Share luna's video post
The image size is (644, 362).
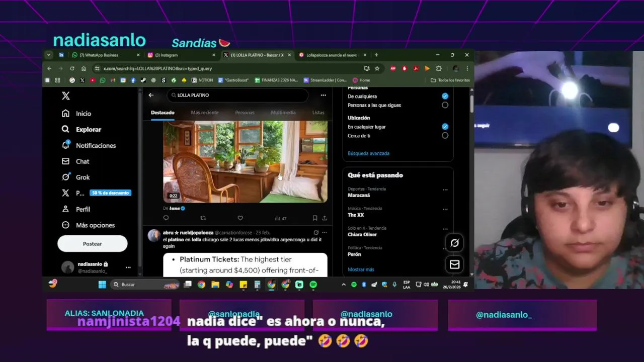pos(325,218)
